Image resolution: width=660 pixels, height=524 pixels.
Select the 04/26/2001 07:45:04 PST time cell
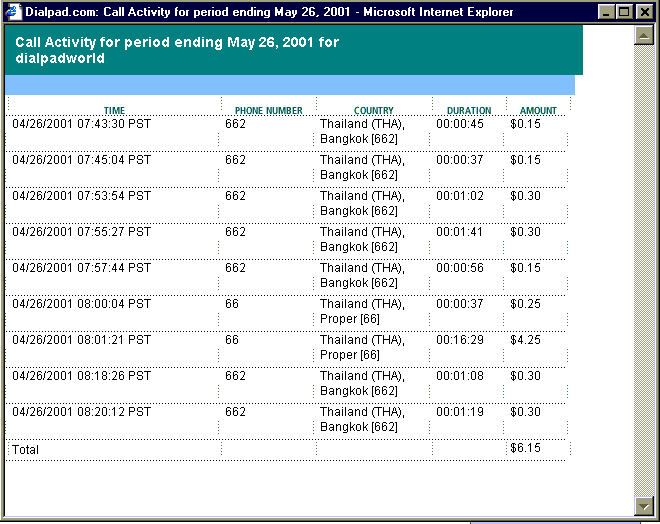[x=81, y=160]
